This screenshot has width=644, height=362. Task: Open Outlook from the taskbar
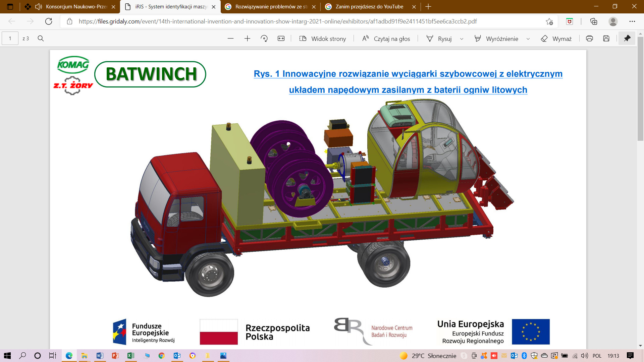177,356
